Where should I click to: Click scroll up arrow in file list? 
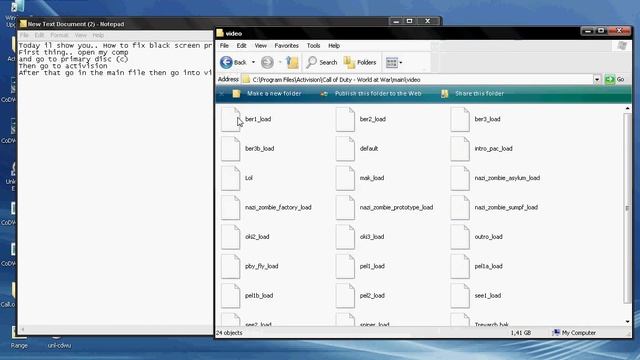[x=627, y=108]
